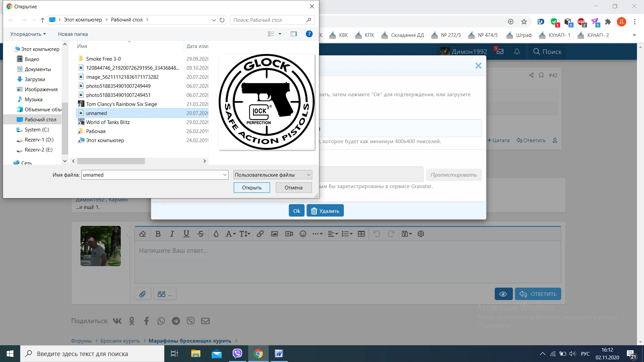Toggle the preview pane button
644x362 pixels.
pos(294,34)
